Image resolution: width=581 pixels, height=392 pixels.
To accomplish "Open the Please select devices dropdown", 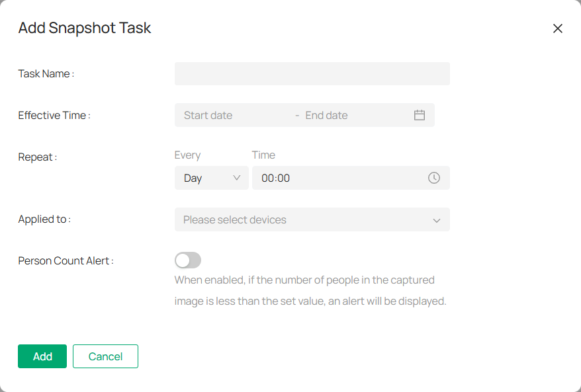I will coord(312,219).
